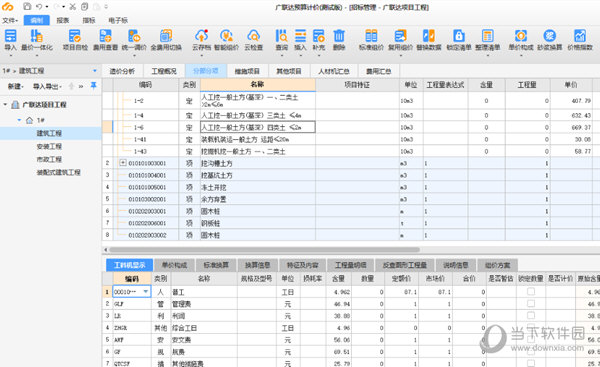The width and height of the screenshot is (600, 367).
Task: Expand the row 010101003001 plus box
Action: click(x=122, y=163)
